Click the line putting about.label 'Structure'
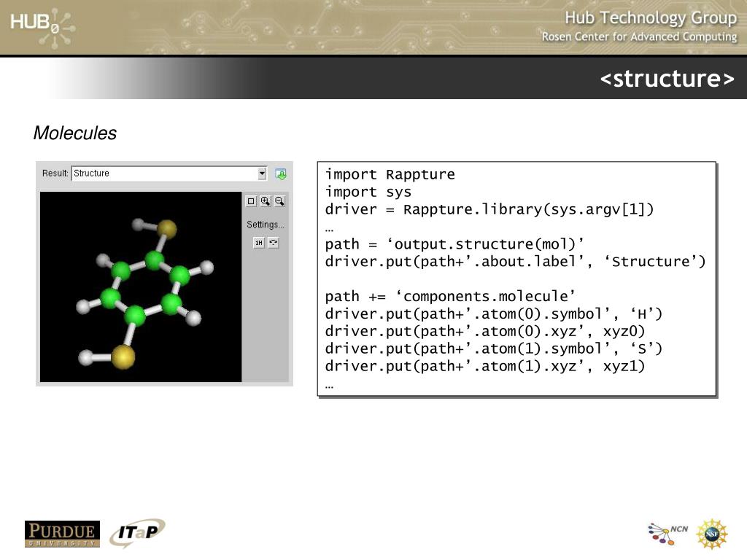 (515, 262)
